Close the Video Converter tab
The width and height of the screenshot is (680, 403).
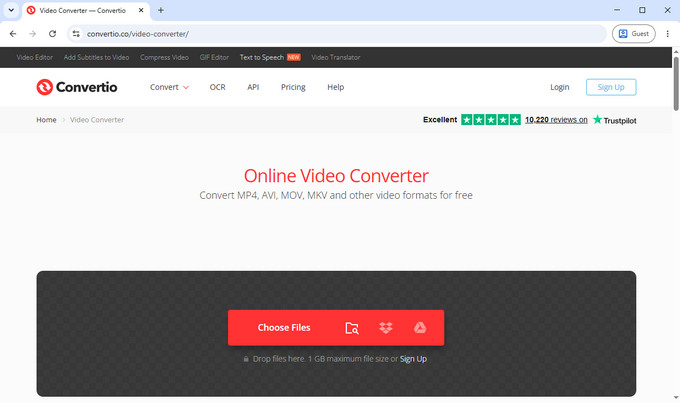click(x=141, y=10)
